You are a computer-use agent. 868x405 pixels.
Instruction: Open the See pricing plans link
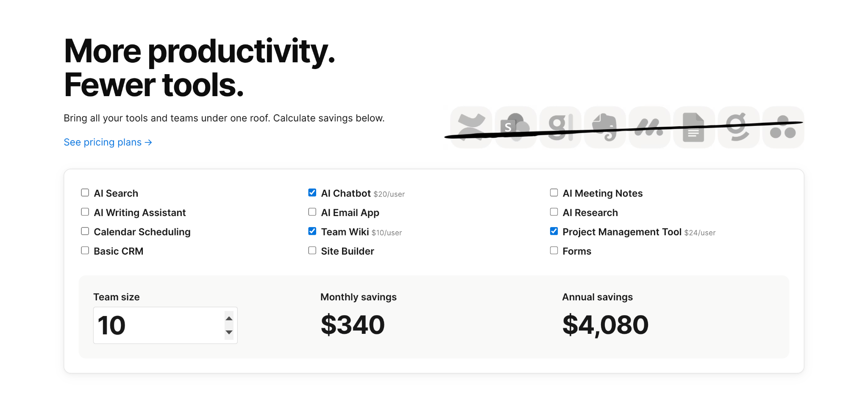(108, 142)
